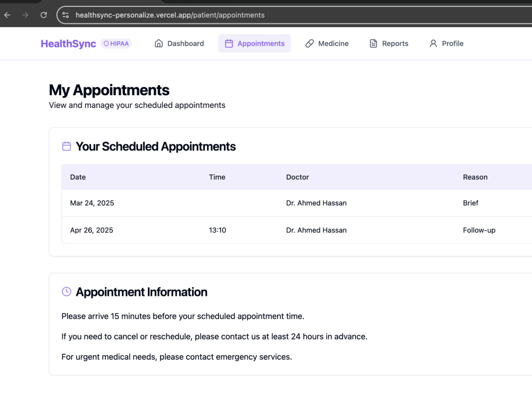Click the Profile person icon
Image resolution: width=532 pixels, height=399 pixels.
[x=433, y=44]
